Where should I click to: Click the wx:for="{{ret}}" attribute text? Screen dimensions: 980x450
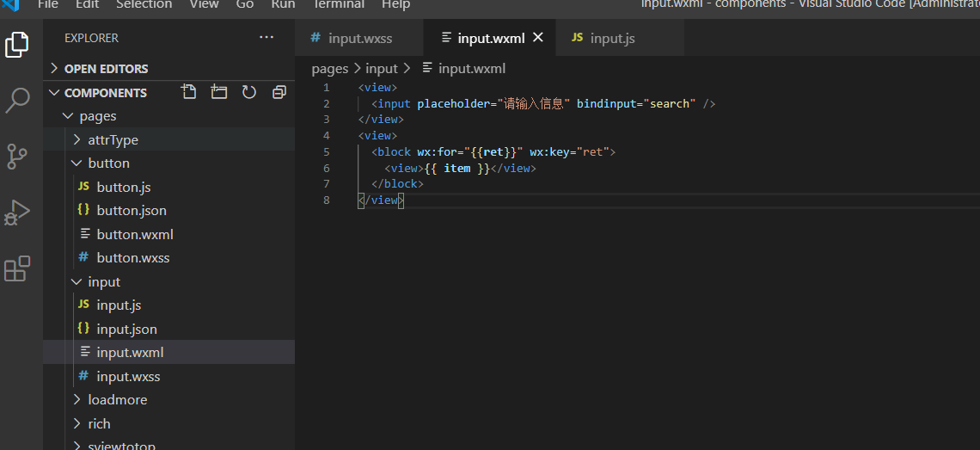point(470,151)
